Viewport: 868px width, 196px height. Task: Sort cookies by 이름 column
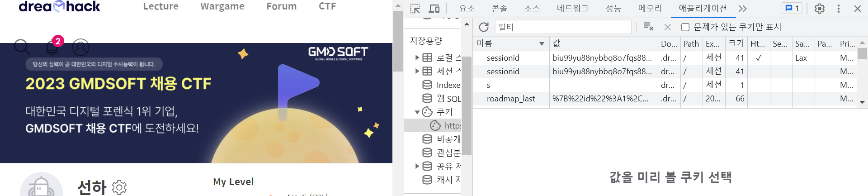[511, 43]
